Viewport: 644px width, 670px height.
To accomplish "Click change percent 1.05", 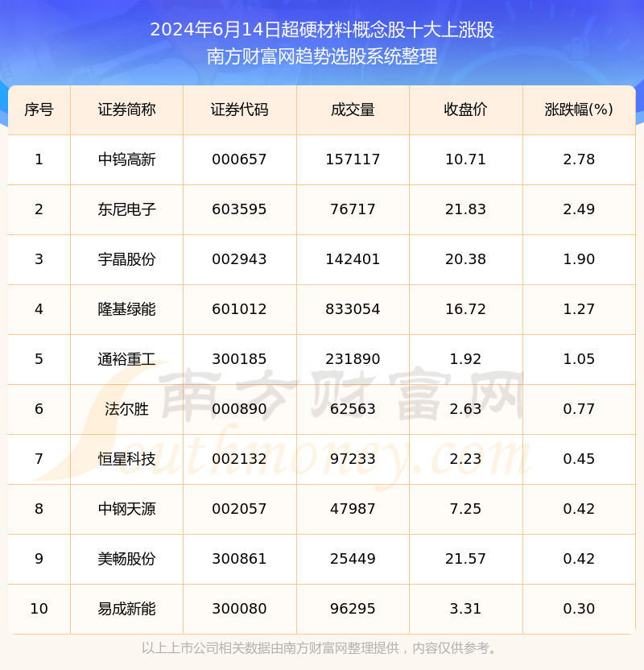I will (x=579, y=359).
